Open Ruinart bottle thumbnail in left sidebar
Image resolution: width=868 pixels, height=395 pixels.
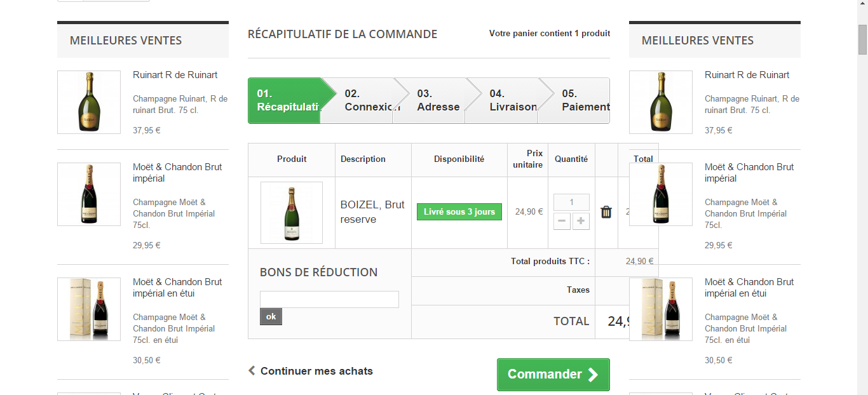click(89, 102)
